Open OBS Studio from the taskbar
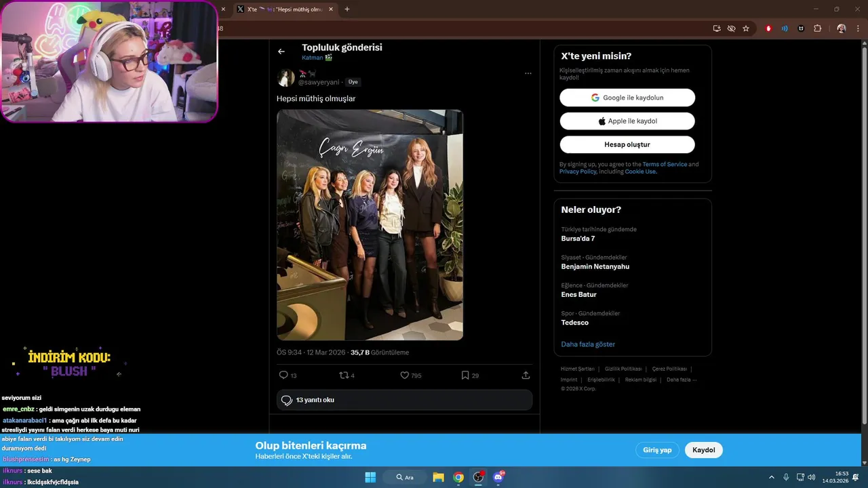The height and width of the screenshot is (488, 868). point(479,477)
